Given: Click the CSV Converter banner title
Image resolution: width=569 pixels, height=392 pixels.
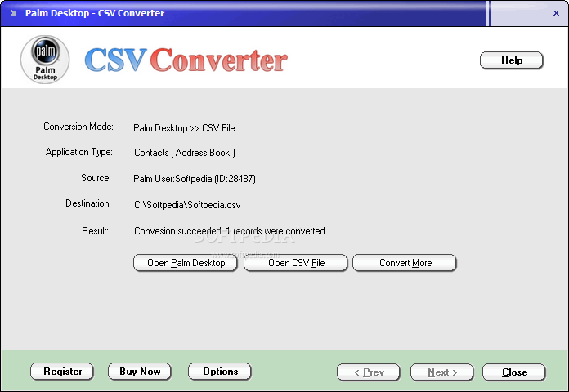Looking at the screenshot, I should (x=186, y=60).
